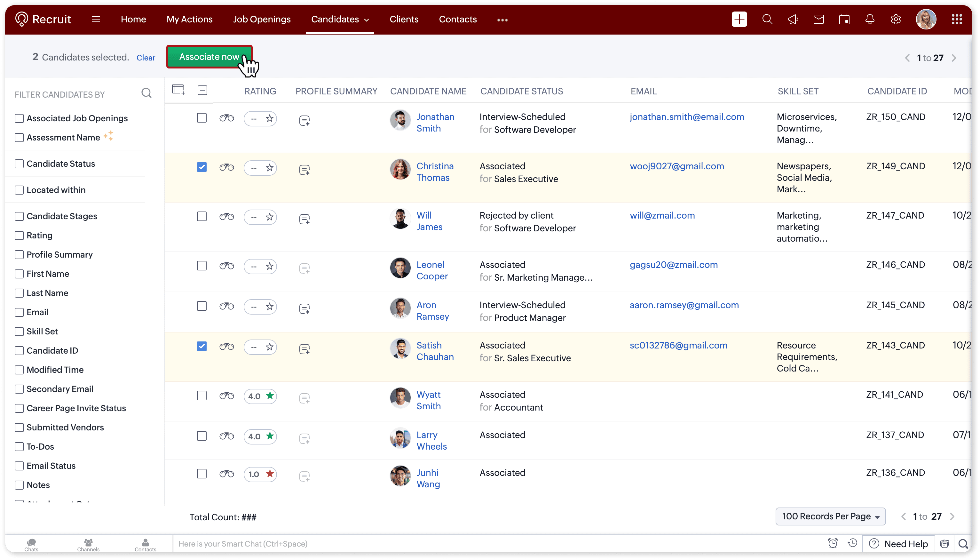Switch to the Job Openings tab
980x560 pixels.
click(x=262, y=19)
